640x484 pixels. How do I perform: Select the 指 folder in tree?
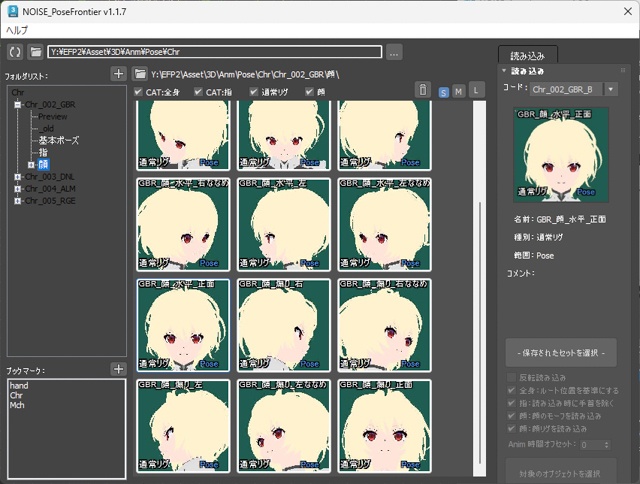(43, 152)
